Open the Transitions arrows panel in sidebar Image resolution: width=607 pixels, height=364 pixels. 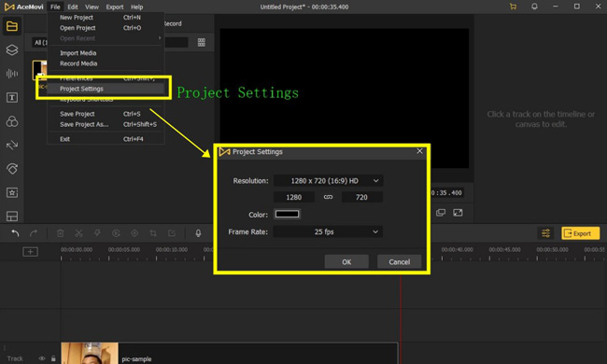point(11,145)
